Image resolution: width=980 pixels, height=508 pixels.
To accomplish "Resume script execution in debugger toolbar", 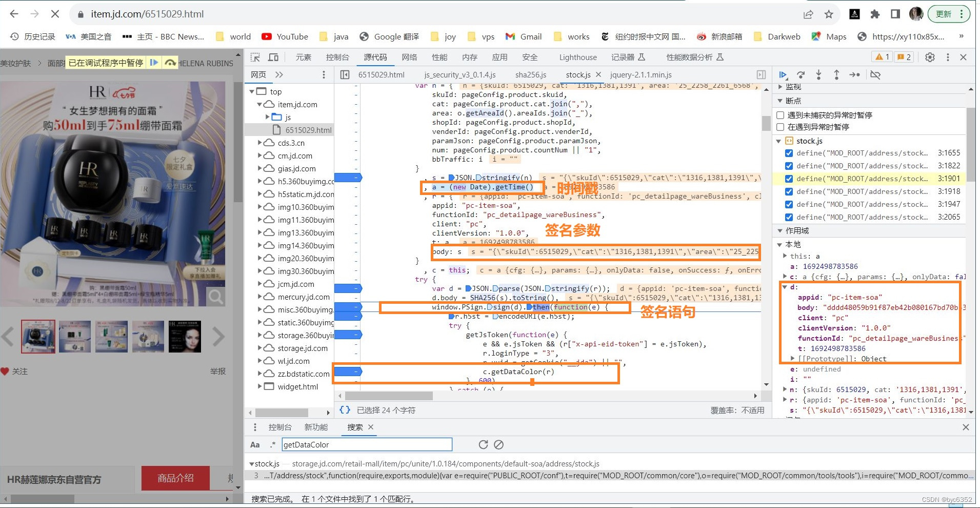I will (783, 75).
